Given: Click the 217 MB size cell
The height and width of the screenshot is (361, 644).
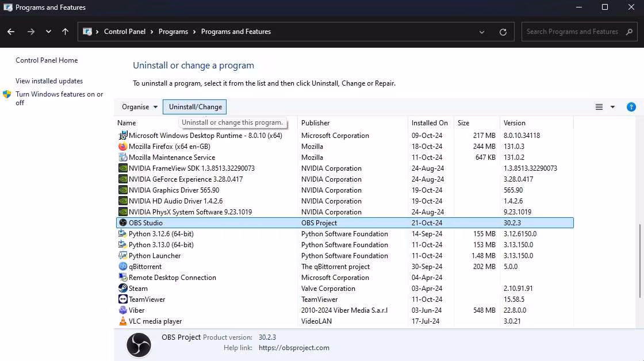Looking at the screenshot, I should coord(484,136).
